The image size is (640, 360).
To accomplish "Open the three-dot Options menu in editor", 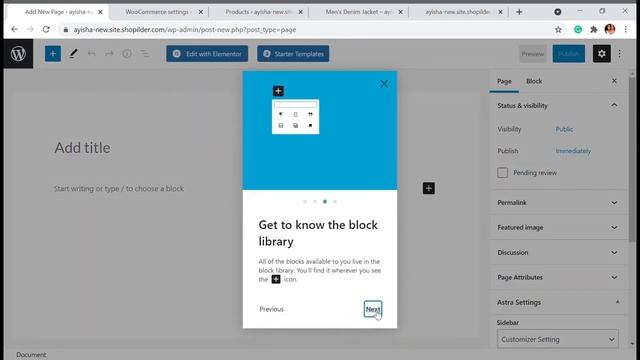I will pyautogui.click(x=620, y=53).
